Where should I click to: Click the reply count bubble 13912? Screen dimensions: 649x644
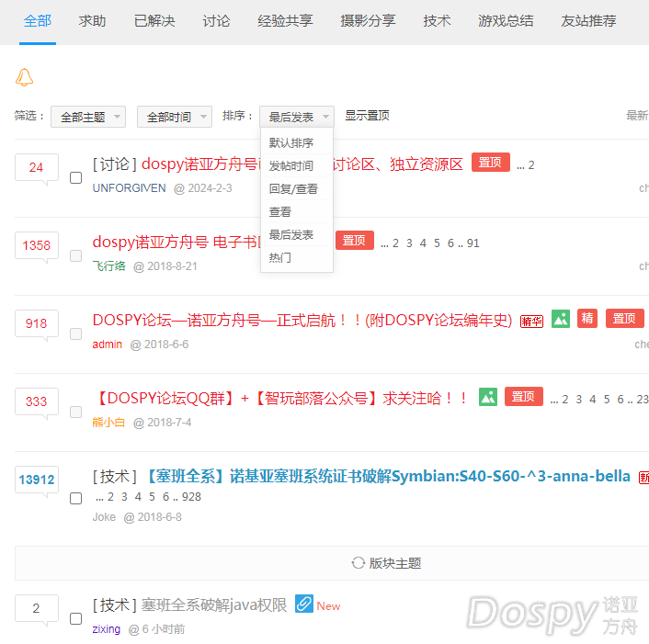click(37, 480)
